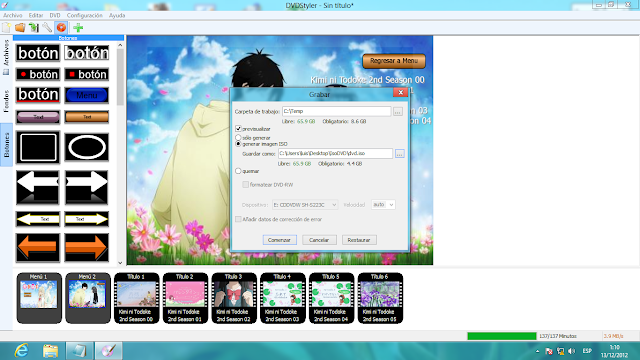This screenshot has width=640, height=360.
Task: Click the Carpeta de trabajo field
Action: (x=336, y=111)
